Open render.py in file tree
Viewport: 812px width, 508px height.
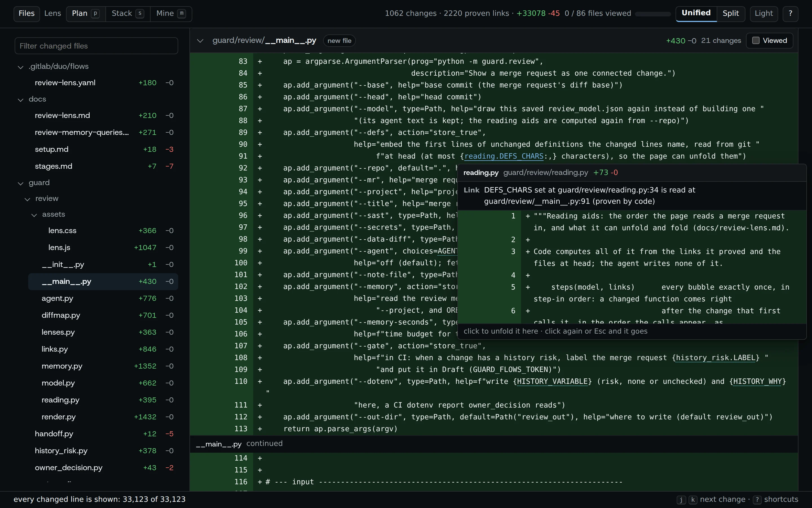coord(103,417)
